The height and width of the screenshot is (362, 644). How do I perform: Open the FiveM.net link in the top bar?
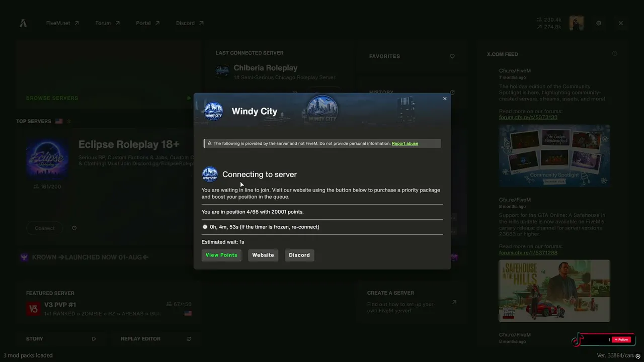click(x=62, y=23)
